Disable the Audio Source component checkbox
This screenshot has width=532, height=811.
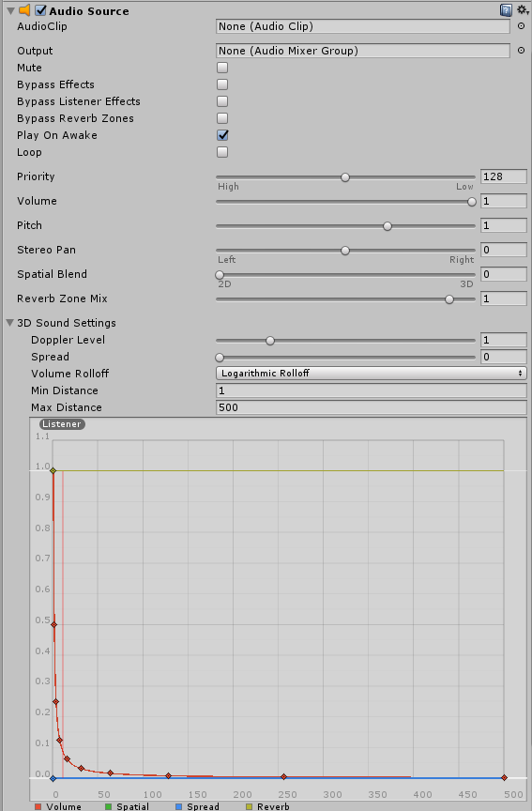41,10
